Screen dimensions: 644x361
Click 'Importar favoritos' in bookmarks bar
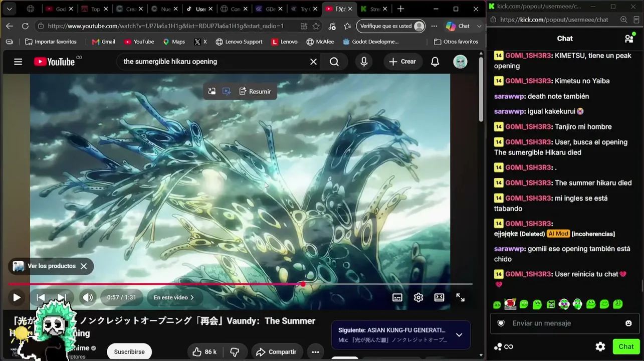[x=51, y=42]
